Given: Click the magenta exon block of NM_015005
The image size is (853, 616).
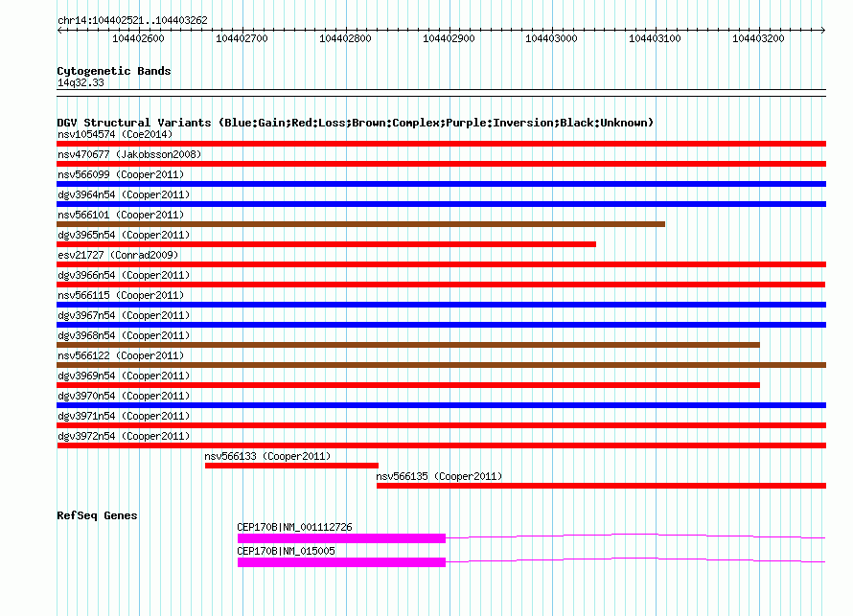Looking at the screenshot, I should coord(341,562).
